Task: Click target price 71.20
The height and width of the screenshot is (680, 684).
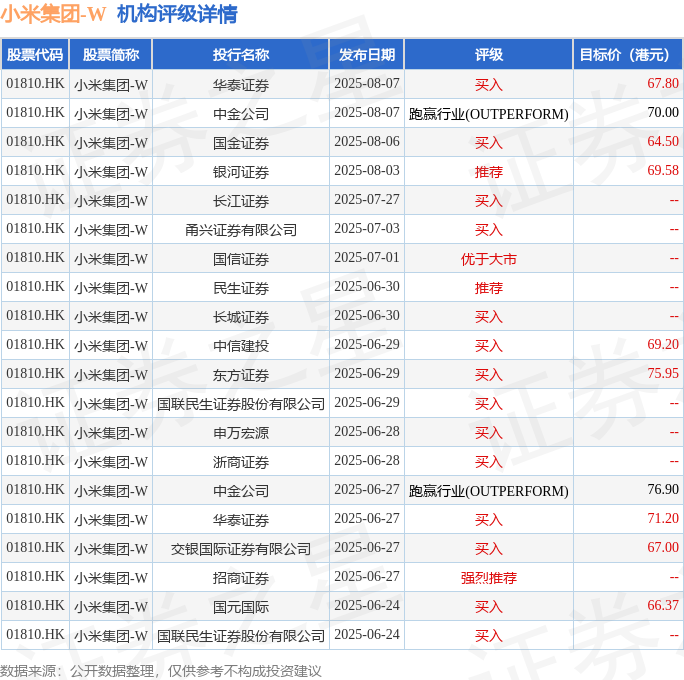Action: (x=663, y=519)
